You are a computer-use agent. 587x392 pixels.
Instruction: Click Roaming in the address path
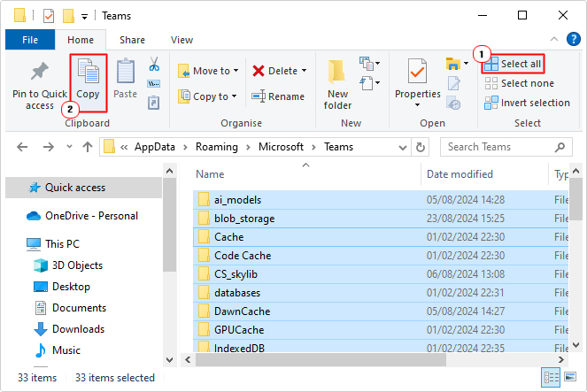217,147
